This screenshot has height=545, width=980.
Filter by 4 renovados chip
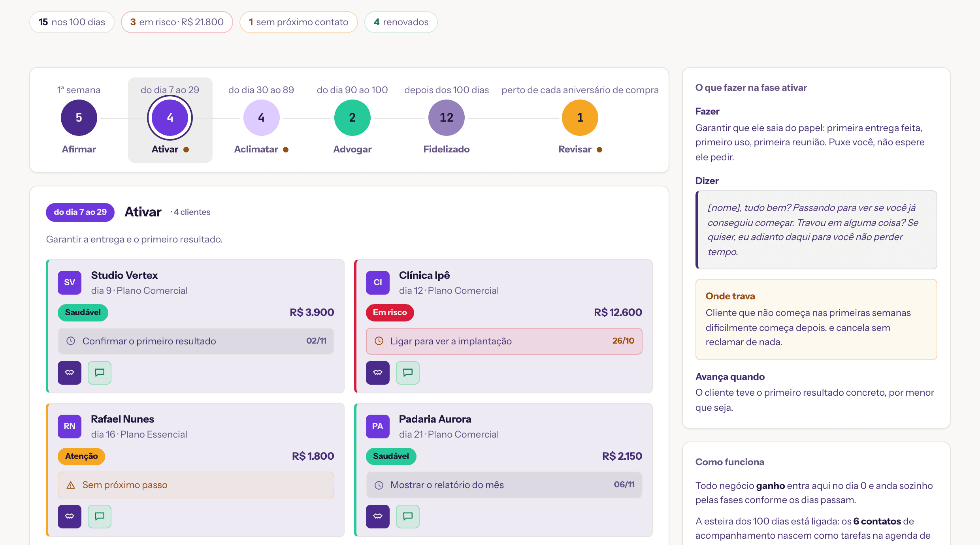tap(401, 22)
